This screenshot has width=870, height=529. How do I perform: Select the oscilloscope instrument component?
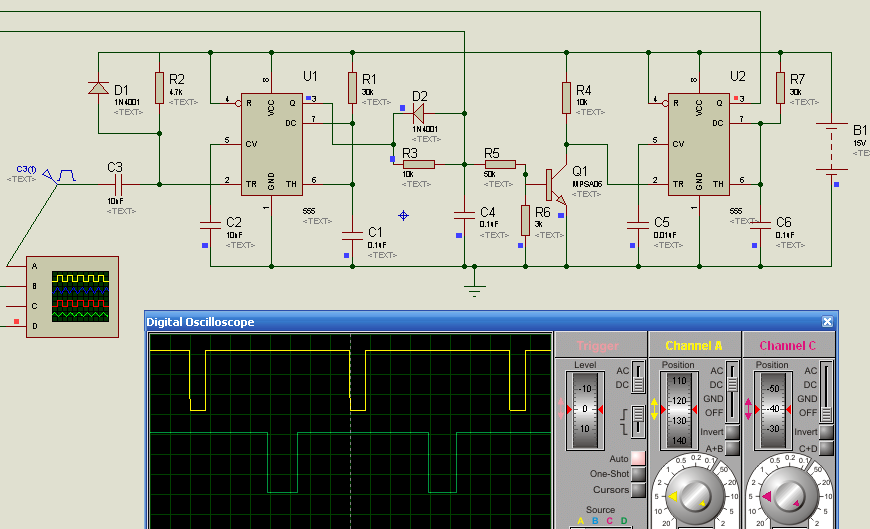[72, 297]
